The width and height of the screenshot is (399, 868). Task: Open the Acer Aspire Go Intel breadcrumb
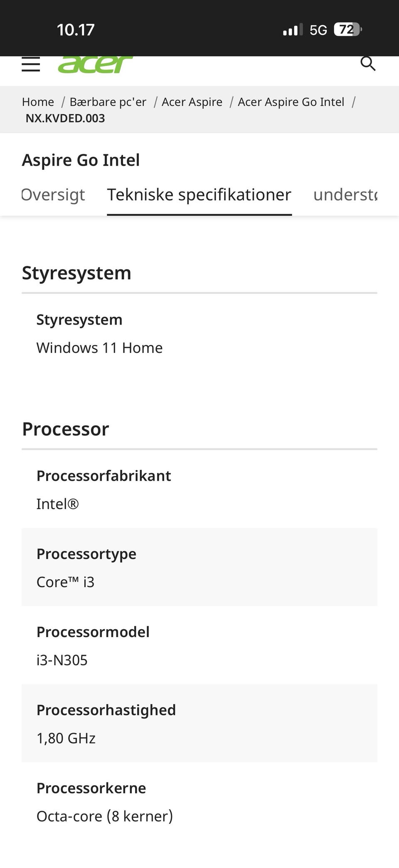pyautogui.click(x=291, y=102)
